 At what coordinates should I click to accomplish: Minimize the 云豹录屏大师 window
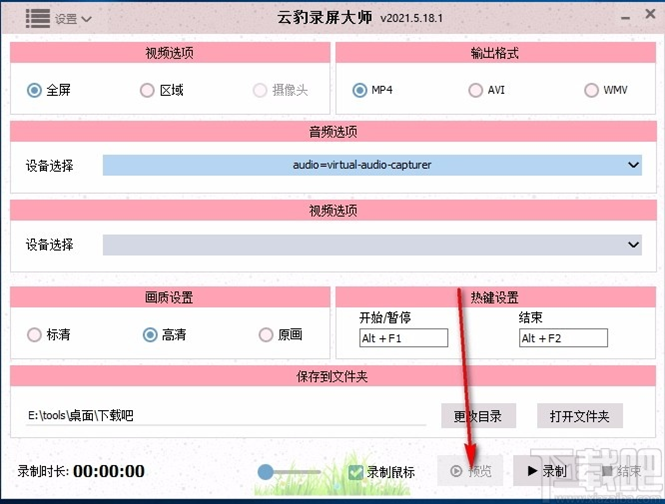pyautogui.click(x=625, y=18)
